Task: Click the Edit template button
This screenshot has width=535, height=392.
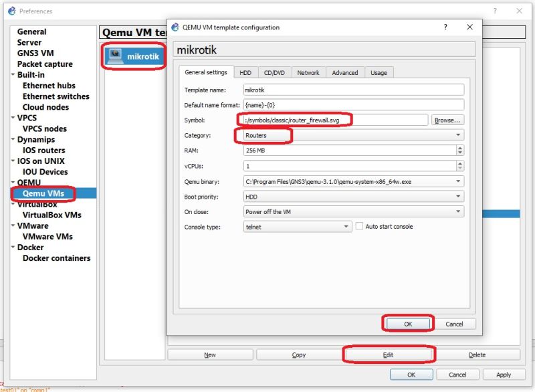Action: pos(388,355)
